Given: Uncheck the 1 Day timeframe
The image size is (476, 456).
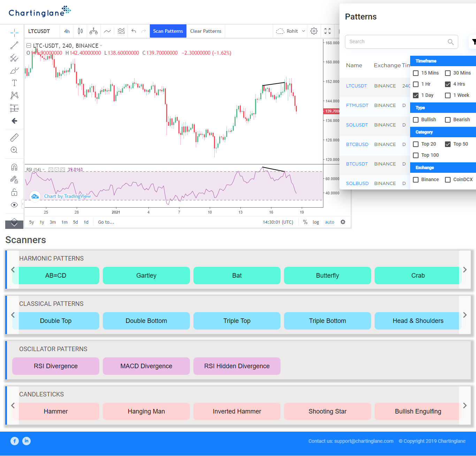Looking at the screenshot, I should tap(416, 95).
